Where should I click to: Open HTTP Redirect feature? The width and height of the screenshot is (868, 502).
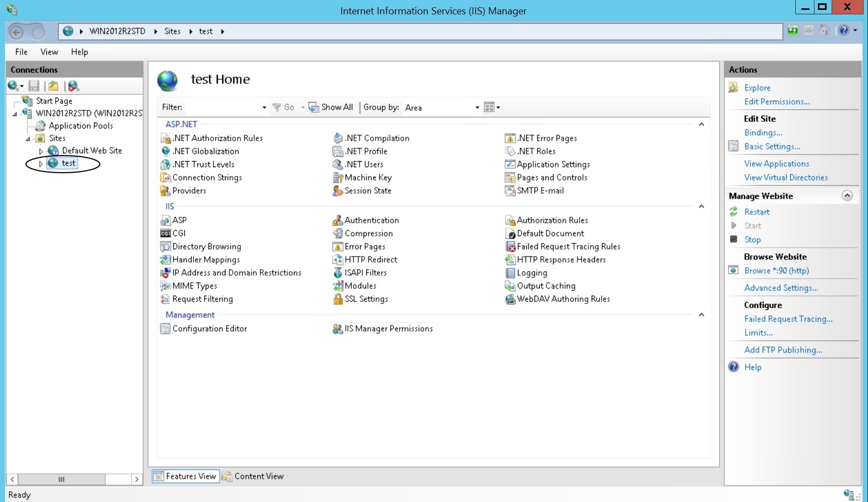(x=365, y=260)
